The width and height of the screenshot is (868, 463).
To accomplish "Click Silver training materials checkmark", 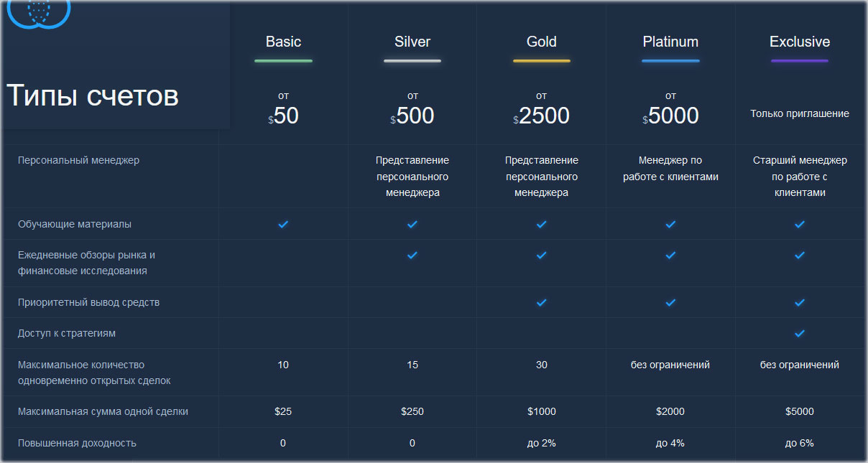I will [x=412, y=225].
